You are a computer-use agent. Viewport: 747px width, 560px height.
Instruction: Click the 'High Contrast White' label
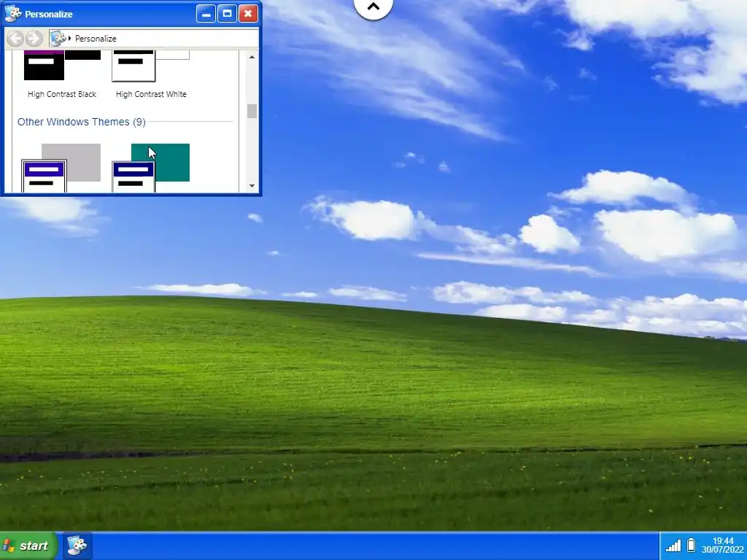click(x=151, y=94)
